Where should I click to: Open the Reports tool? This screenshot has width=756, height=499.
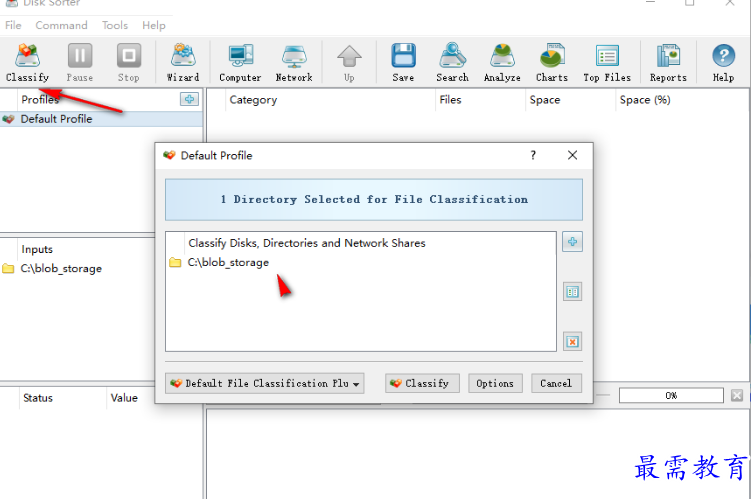click(x=668, y=63)
